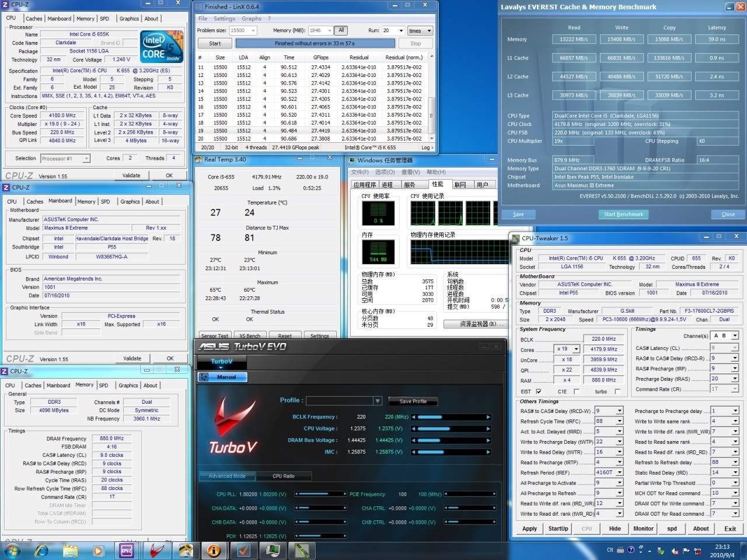Viewport: 747px width, 560px height.
Task: Click the Windows Explorer folder taskbar icon
Action: [x=70, y=550]
